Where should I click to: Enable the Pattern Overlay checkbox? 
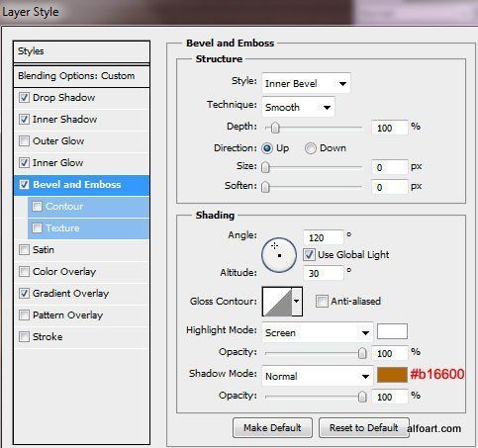tap(24, 315)
